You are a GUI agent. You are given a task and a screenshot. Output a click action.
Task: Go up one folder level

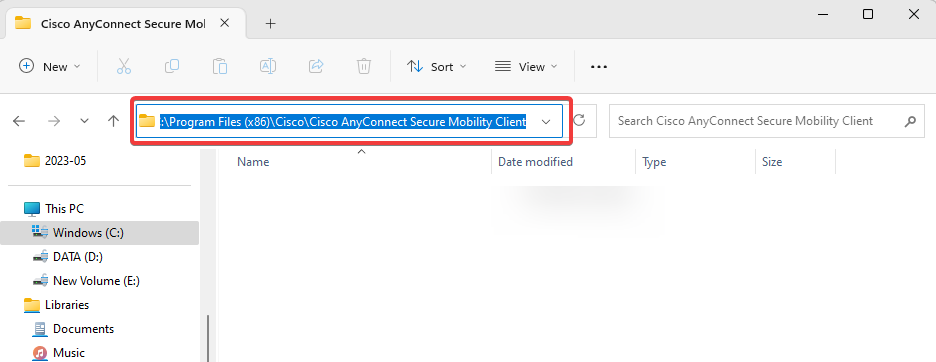coord(113,121)
